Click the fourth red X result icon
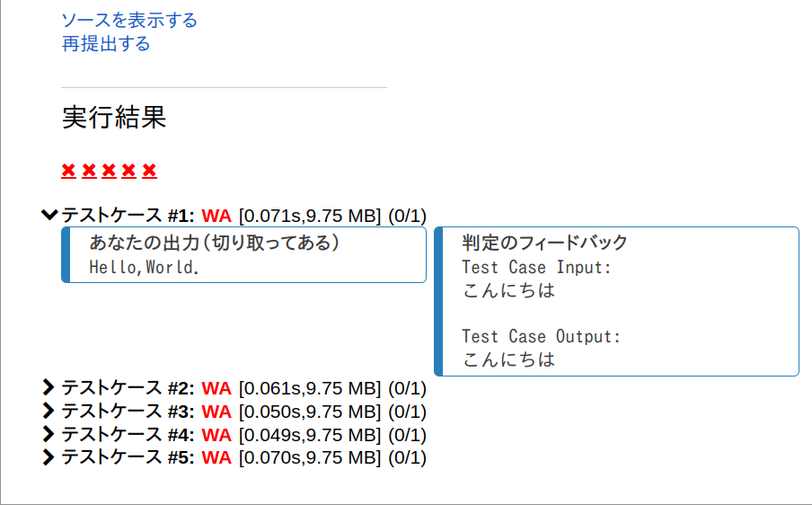This screenshot has width=812, height=505. [x=129, y=171]
